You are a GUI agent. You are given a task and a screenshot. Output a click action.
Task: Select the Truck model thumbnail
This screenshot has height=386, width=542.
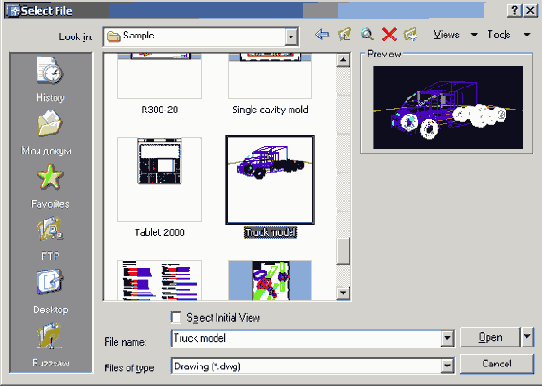pos(270,180)
